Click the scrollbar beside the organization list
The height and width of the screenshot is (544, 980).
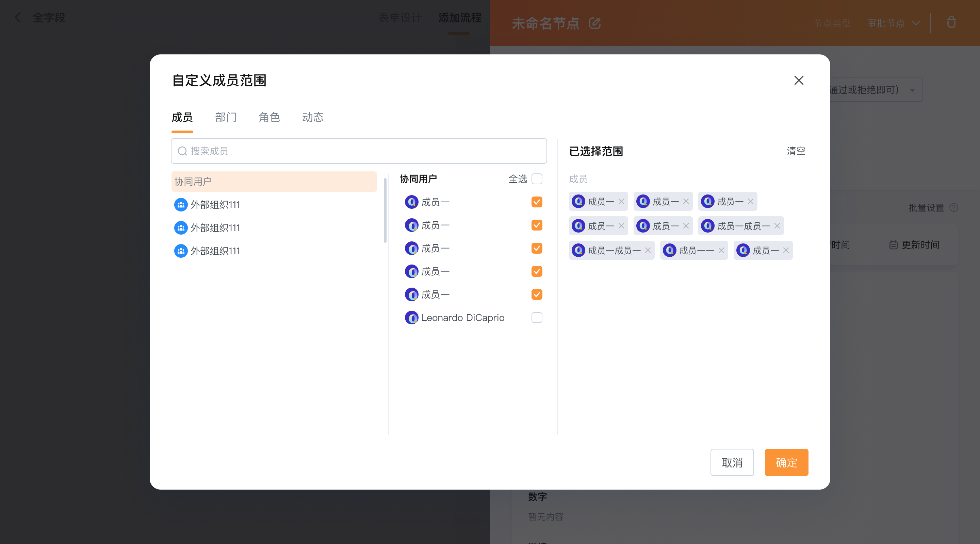[385, 210]
